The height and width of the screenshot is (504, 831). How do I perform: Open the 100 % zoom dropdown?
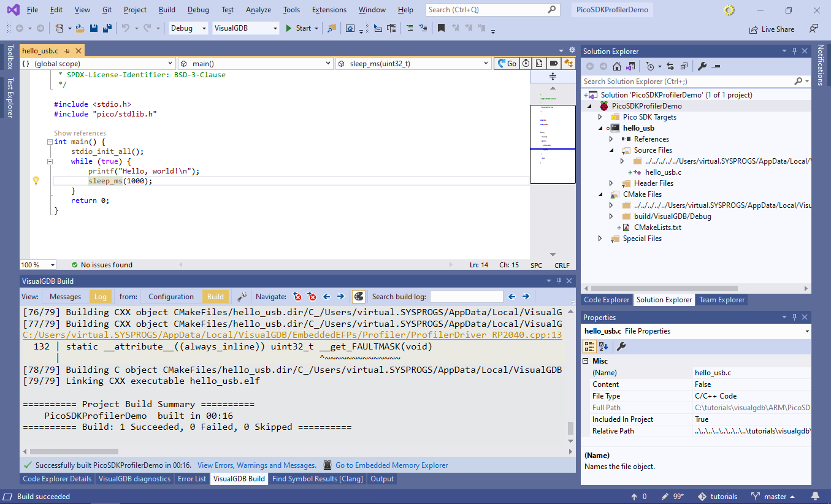click(x=38, y=265)
